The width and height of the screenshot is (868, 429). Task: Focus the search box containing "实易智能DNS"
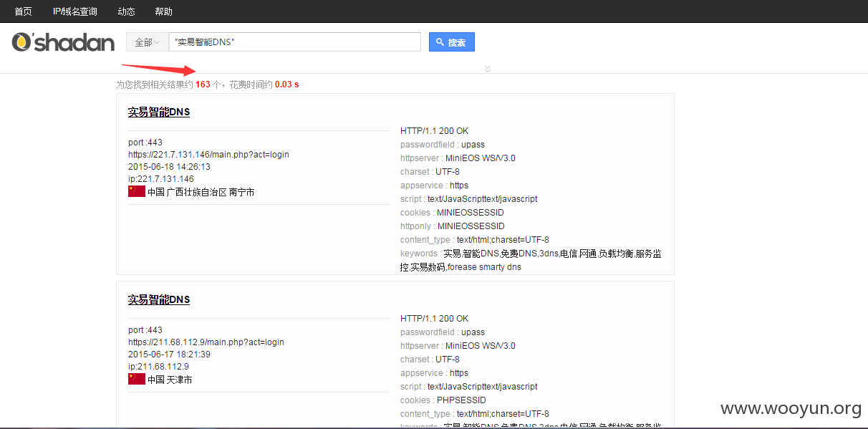click(x=295, y=42)
